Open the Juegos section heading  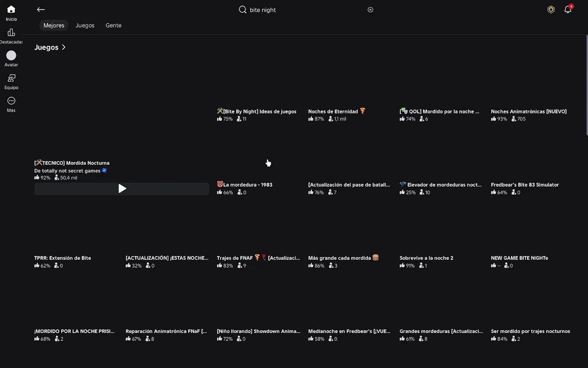click(46, 48)
